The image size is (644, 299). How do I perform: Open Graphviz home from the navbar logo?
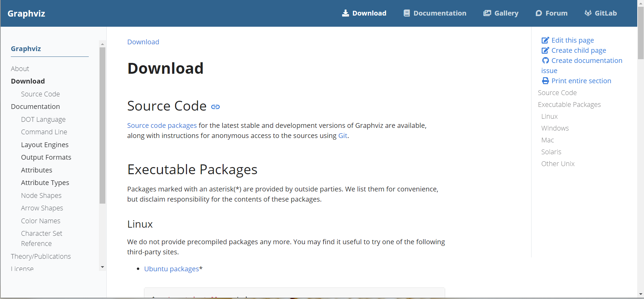click(26, 14)
